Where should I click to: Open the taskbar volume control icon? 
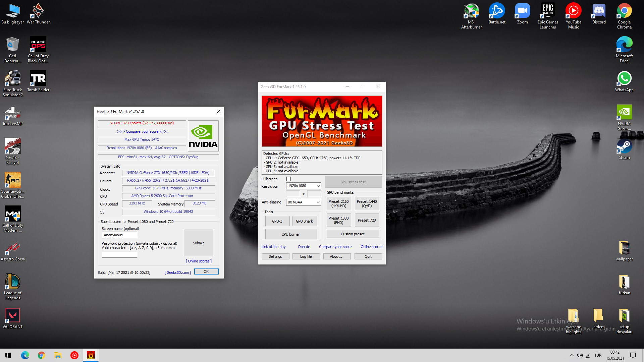(580, 355)
